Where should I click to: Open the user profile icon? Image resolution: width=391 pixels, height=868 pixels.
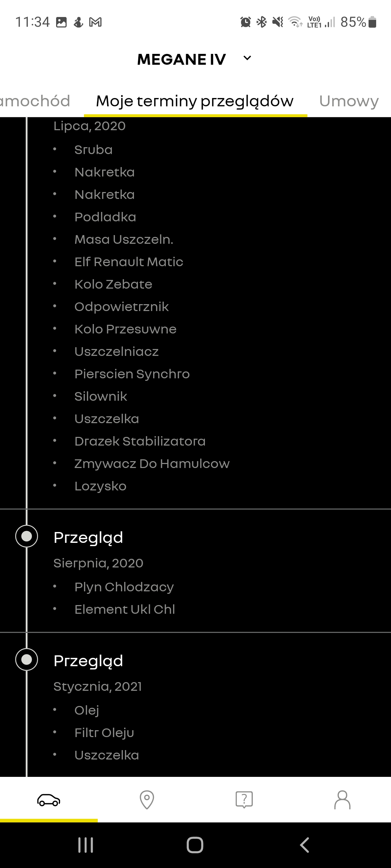click(x=342, y=800)
